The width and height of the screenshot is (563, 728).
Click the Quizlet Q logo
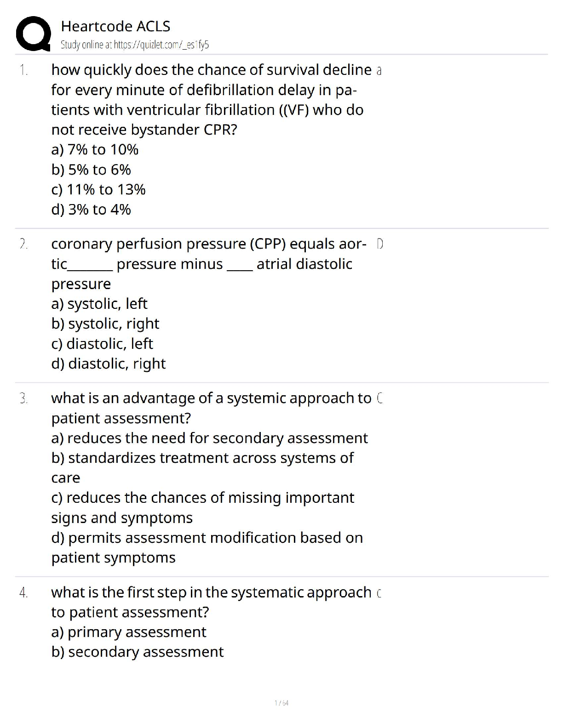point(33,33)
